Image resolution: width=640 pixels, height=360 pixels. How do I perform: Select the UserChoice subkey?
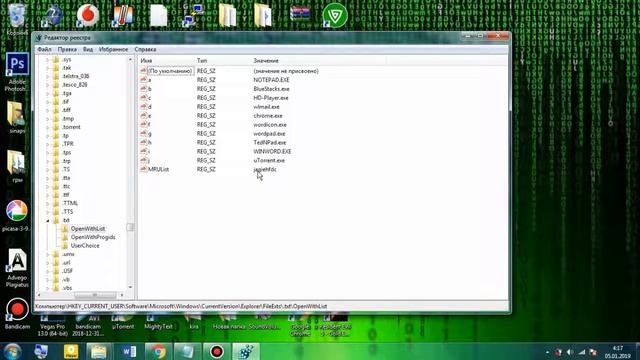[85, 246]
